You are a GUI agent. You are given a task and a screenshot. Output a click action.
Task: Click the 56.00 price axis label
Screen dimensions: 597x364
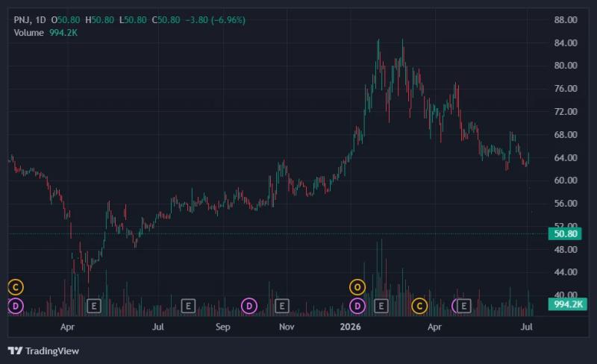point(566,204)
